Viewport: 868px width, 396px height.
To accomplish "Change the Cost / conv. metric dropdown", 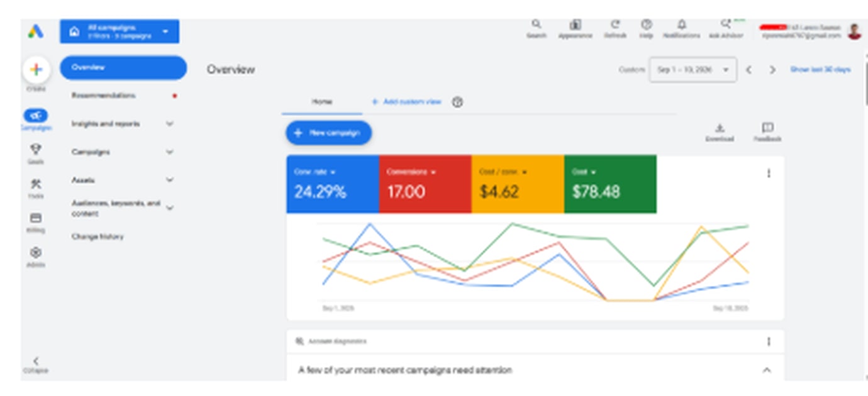I will (x=503, y=172).
